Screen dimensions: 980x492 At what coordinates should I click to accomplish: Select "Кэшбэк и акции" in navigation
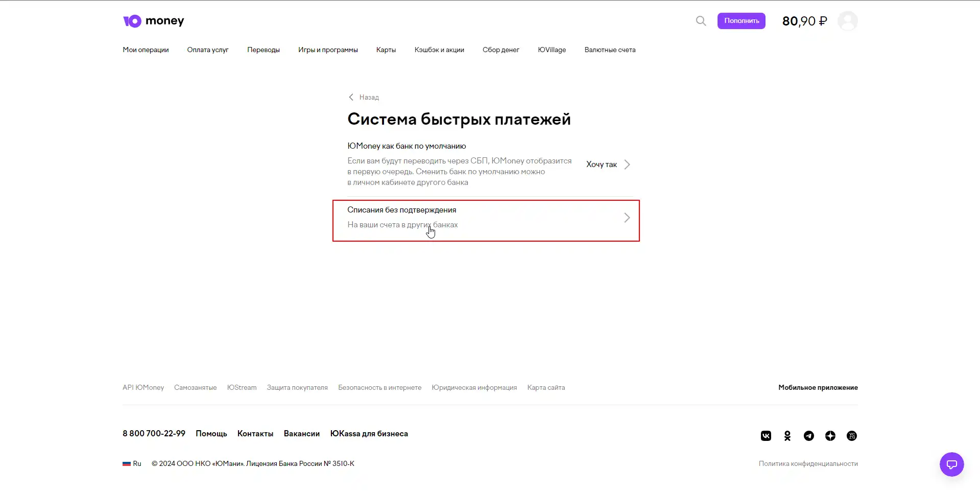[x=439, y=50]
